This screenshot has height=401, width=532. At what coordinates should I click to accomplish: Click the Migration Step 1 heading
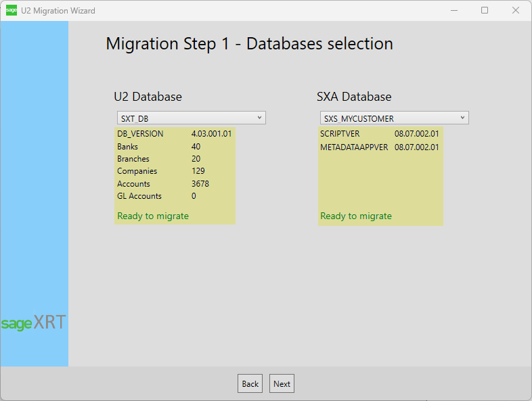[x=249, y=44]
